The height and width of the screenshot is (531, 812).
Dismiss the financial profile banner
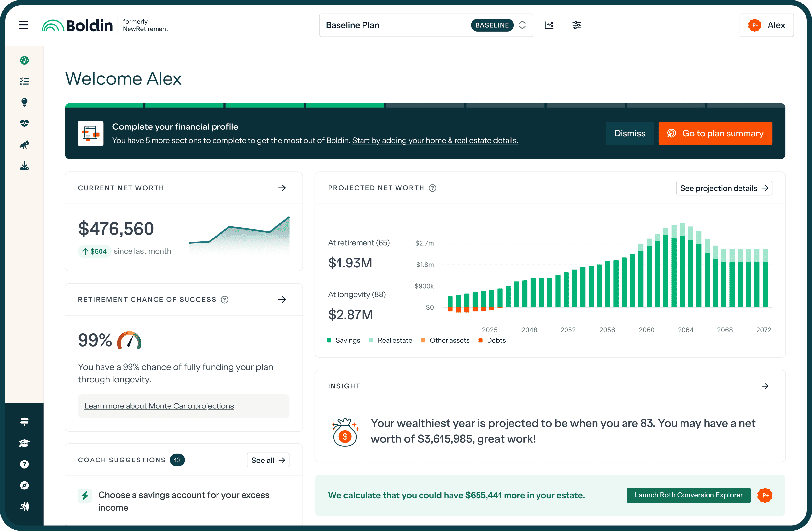[629, 133]
